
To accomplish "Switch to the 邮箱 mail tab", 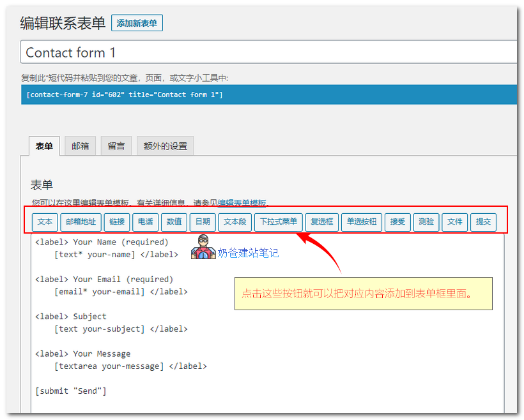I will (x=80, y=146).
